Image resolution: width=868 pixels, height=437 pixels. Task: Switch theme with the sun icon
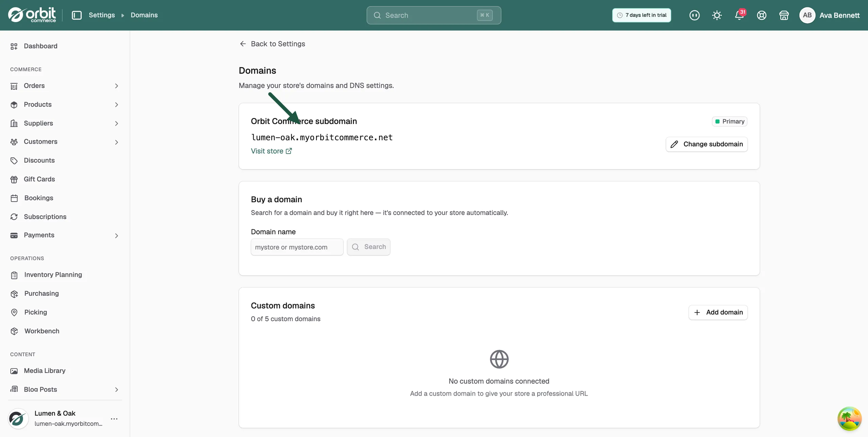pyautogui.click(x=717, y=15)
